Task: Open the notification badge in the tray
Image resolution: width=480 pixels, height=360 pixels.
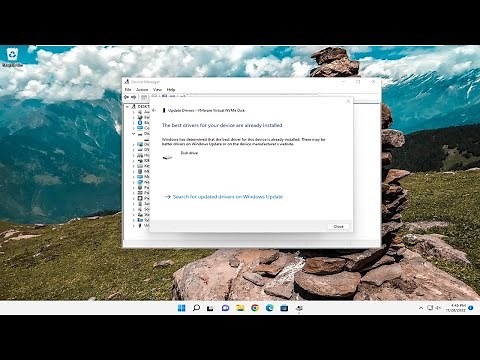Action: 471,308
